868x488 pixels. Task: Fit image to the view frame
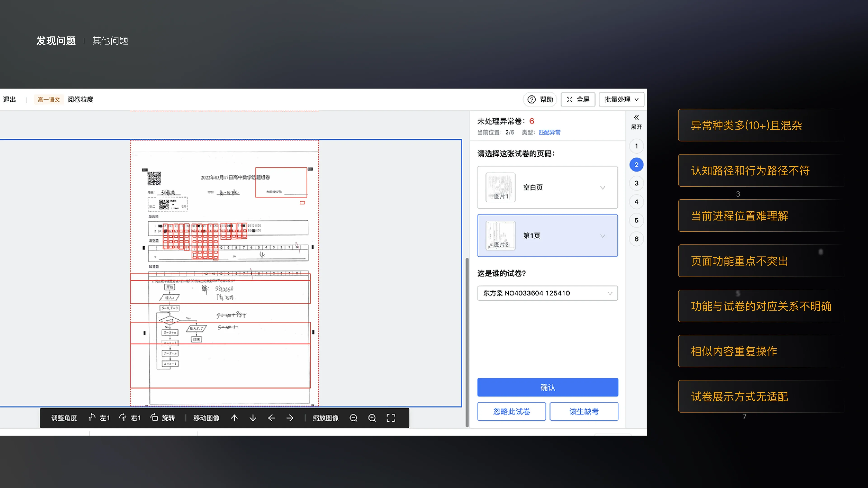tap(391, 418)
